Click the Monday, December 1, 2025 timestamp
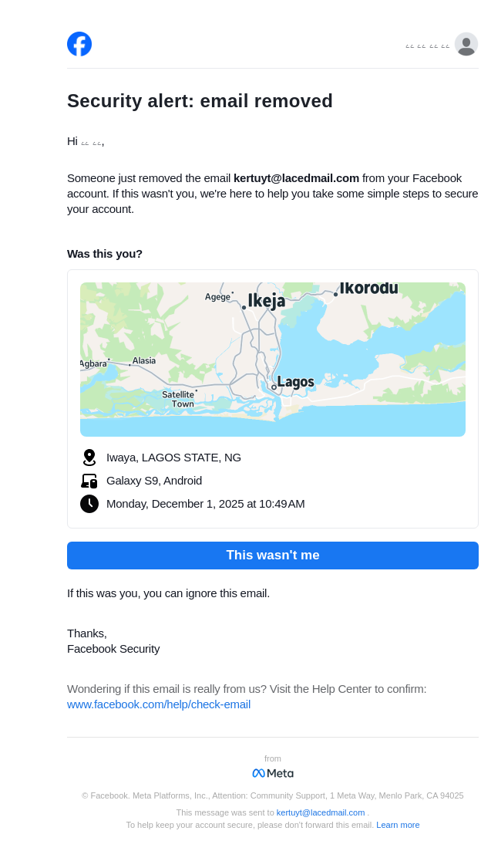Screen dimensions: 481x868 point(206,504)
